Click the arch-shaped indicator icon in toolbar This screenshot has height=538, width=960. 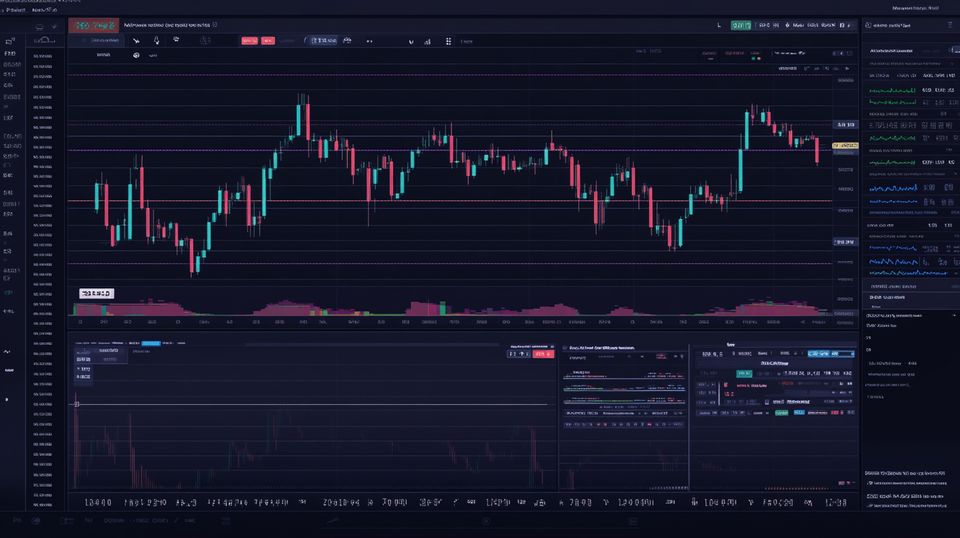pyautogui.click(x=347, y=41)
